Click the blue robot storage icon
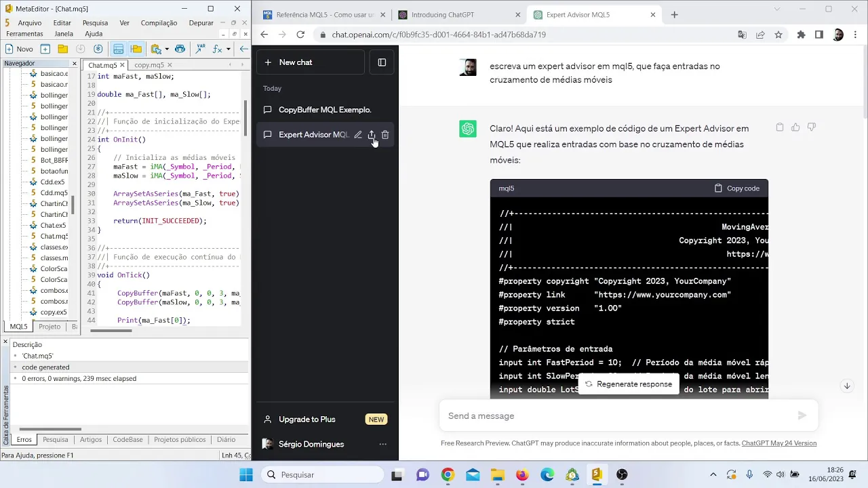 pyautogui.click(x=180, y=49)
